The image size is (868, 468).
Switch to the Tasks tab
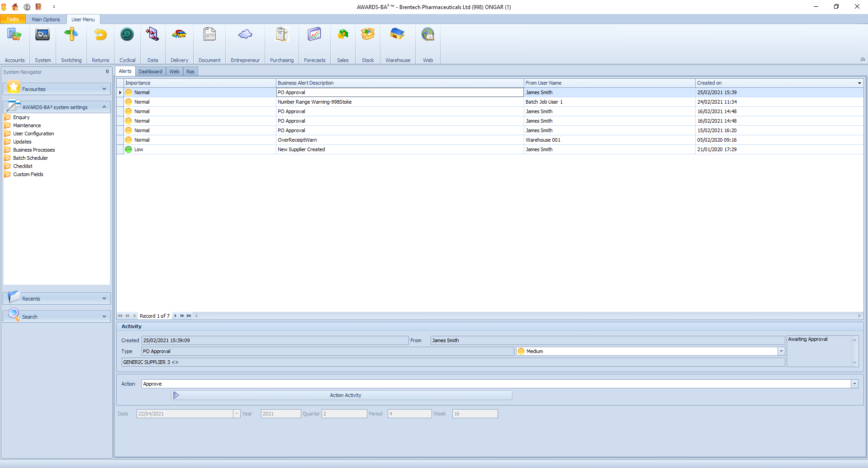point(13,19)
